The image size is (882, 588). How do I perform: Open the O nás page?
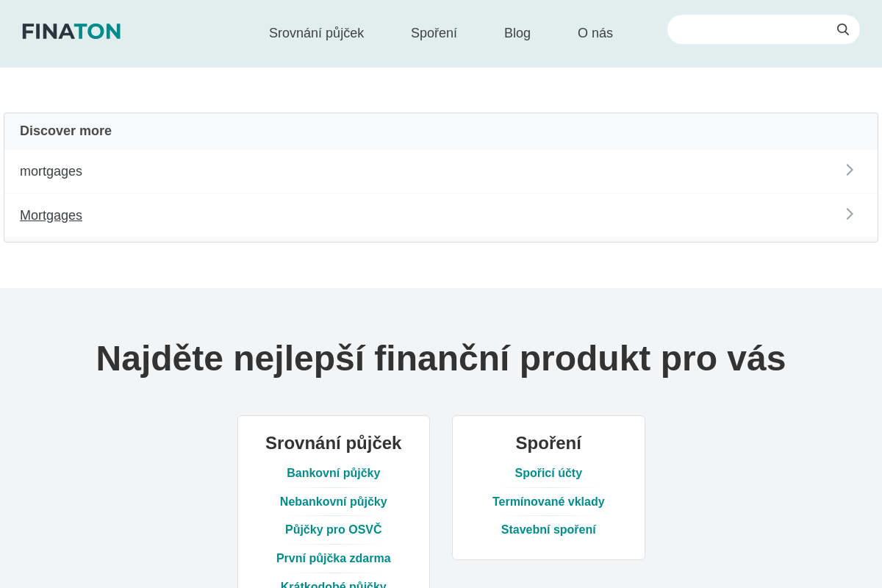click(595, 32)
